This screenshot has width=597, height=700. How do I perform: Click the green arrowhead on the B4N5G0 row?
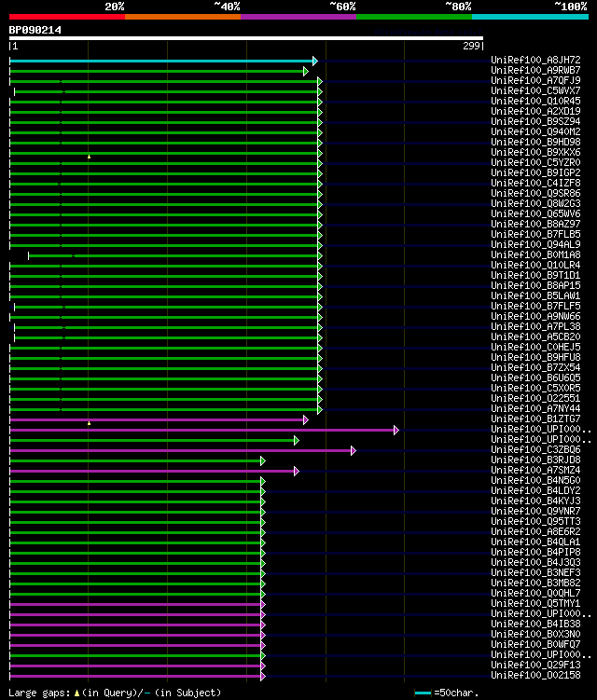263,481
